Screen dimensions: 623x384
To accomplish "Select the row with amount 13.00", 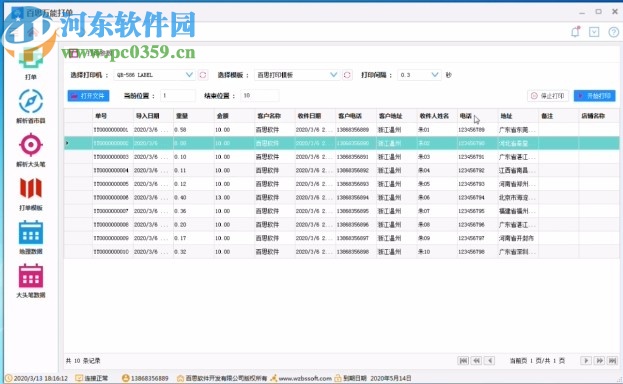I will [342, 197].
